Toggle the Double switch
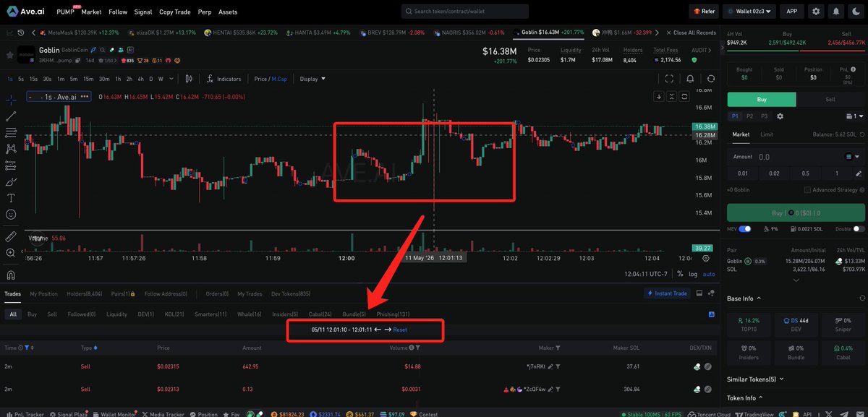 pyautogui.click(x=859, y=229)
